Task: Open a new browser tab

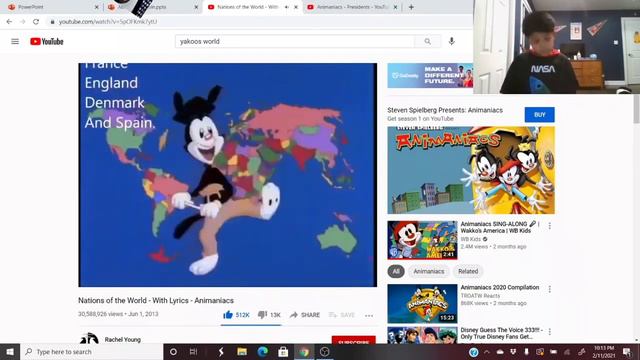Action: click(x=411, y=7)
